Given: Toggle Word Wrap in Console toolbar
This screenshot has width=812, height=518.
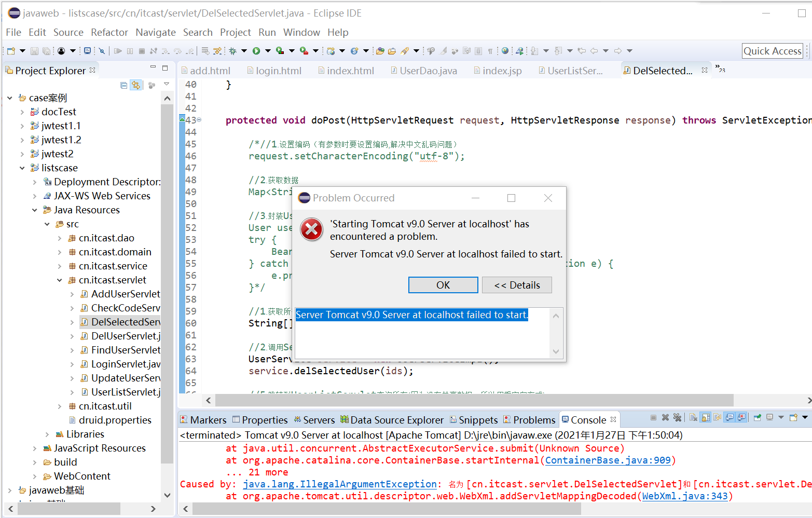Looking at the screenshot, I should click(718, 417).
